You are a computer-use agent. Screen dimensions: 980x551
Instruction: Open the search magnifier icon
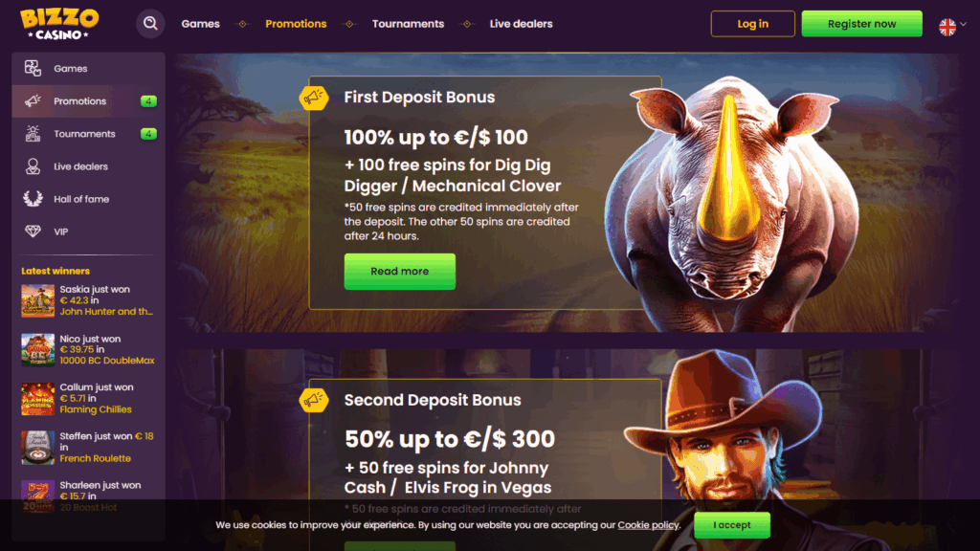pos(150,24)
